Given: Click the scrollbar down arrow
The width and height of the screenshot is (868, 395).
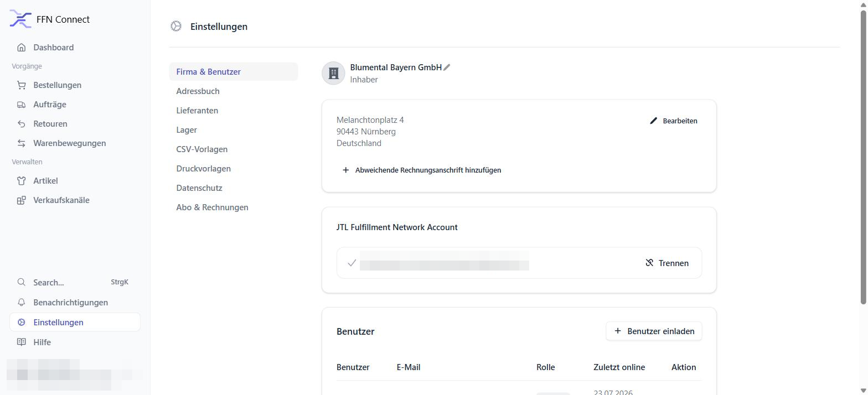Looking at the screenshot, I should 863,391.
